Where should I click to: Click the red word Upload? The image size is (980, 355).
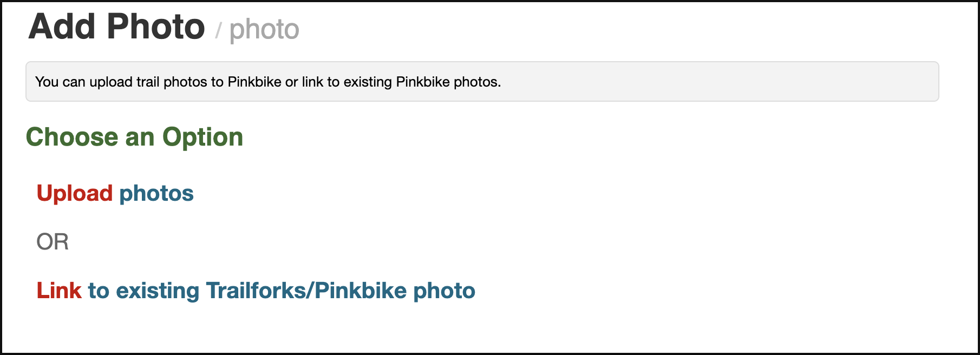tap(75, 193)
